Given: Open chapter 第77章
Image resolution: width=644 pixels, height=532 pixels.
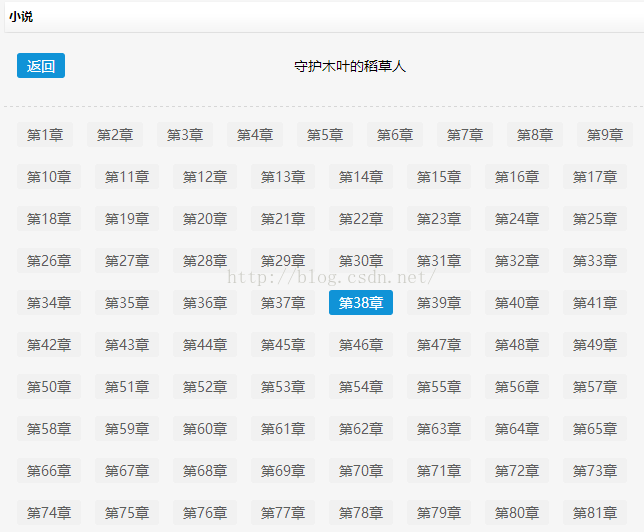Looking at the screenshot, I should click(283, 513).
